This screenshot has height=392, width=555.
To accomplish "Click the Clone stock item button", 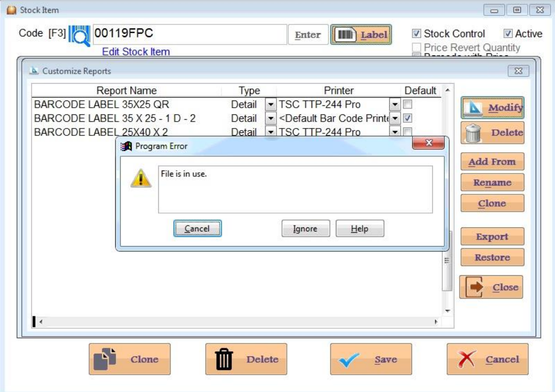I will tap(130, 359).
